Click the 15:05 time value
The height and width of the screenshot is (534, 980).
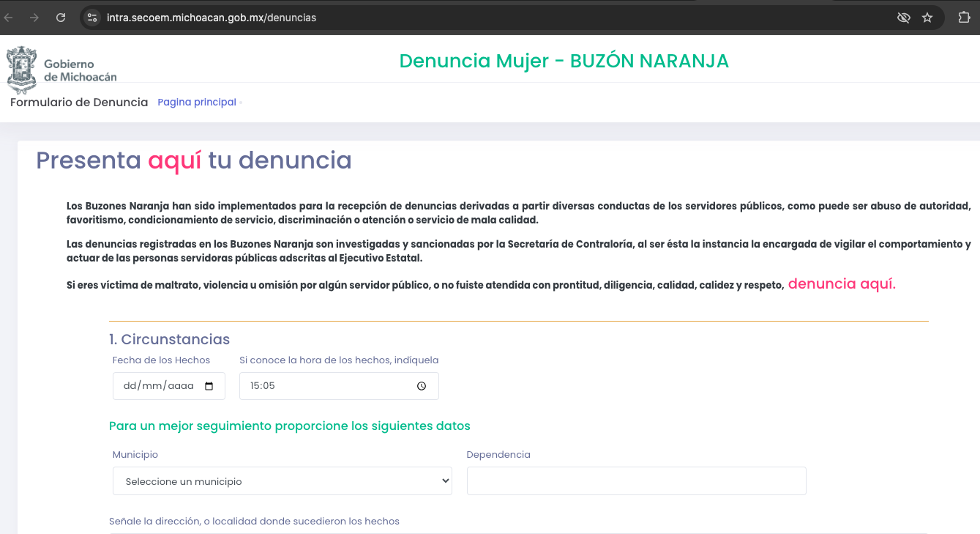coord(263,386)
